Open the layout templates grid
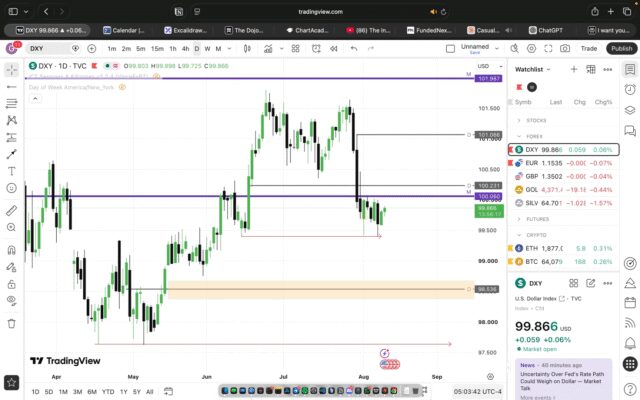 pyautogui.click(x=296, y=49)
